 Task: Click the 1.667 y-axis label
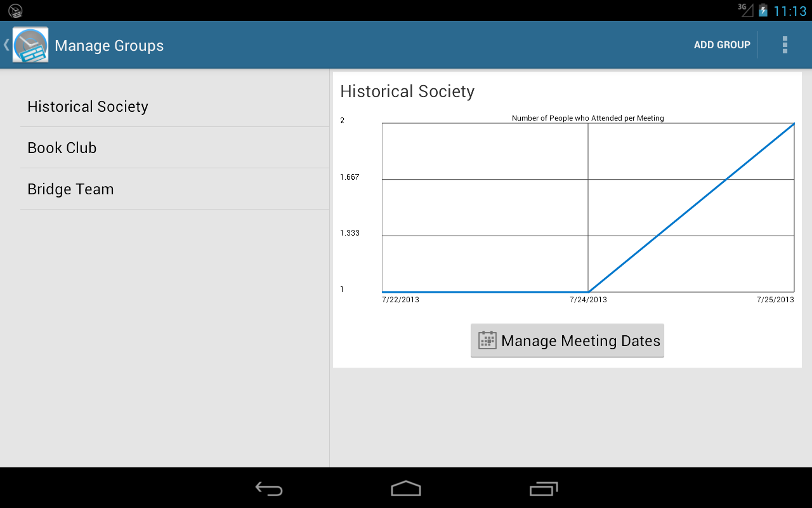coord(350,177)
